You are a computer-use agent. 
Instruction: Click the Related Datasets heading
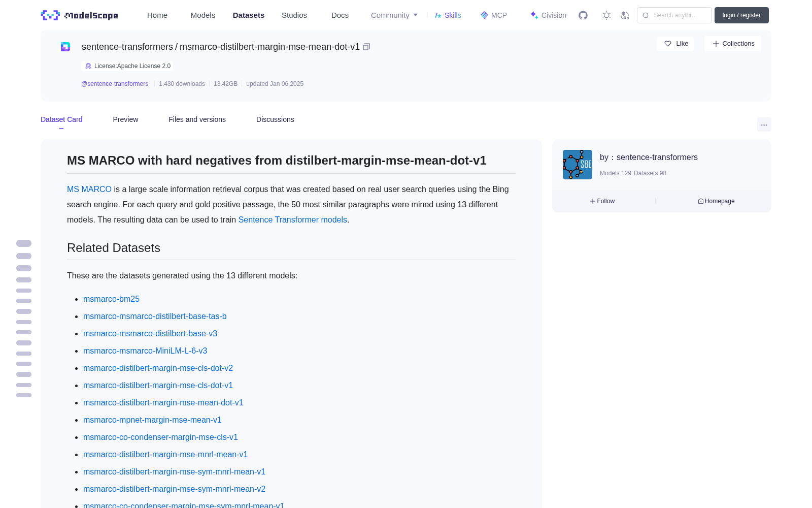tap(114, 248)
